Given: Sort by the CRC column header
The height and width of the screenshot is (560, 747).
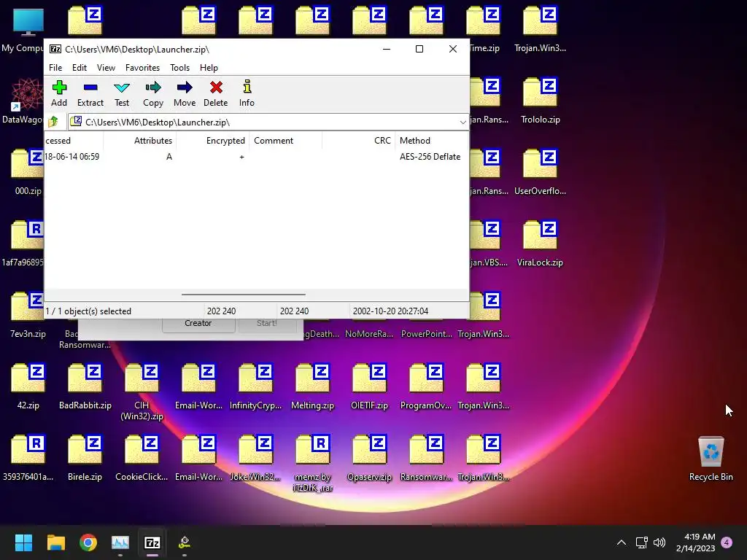Looking at the screenshot, I should click(357, 141).
